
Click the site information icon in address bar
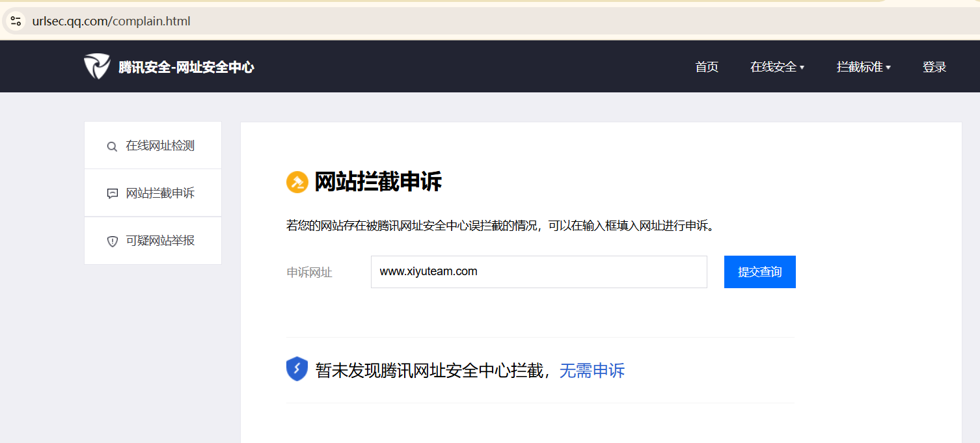tap(16, 21)
